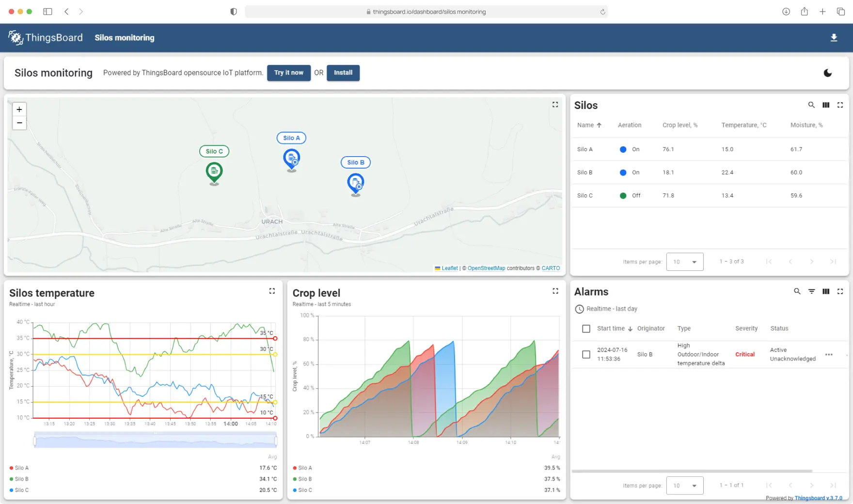Click the Silo C map marker
The width and height of the screenshot is (853, 504).
214,171
